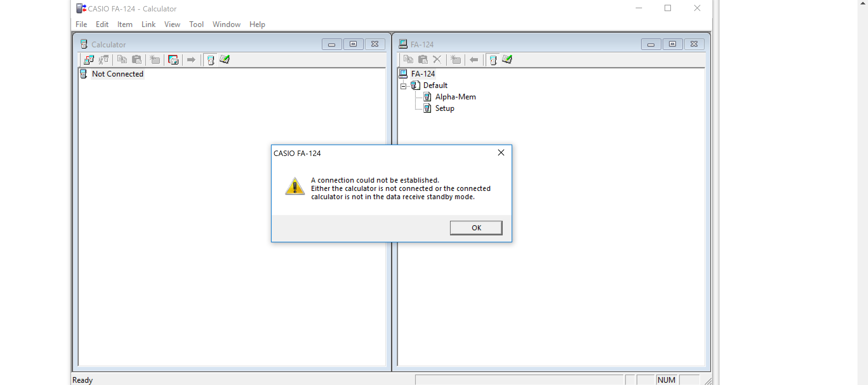Toggle the calculator view icon in FA-124 toolbar
868x385 pixels.
point(493,60)
